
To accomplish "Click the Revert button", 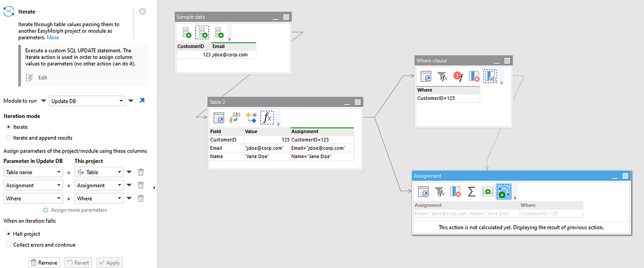I will pyautogui.click(x=77, y=262).
